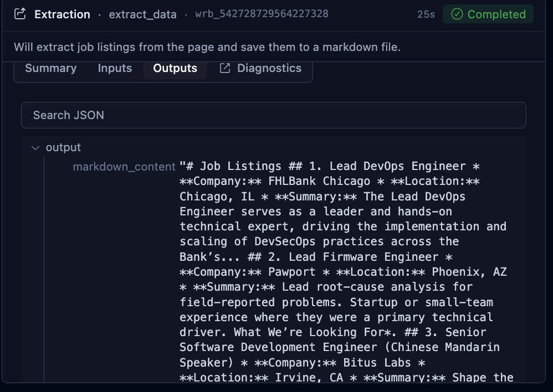Click the Extraction export icon in header

20,14
